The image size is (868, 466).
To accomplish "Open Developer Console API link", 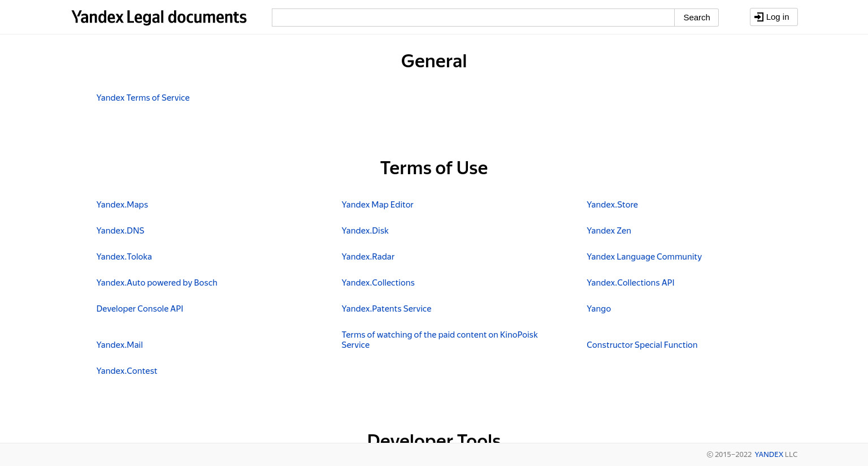I will pyautogui.click(x=140, y=309).
